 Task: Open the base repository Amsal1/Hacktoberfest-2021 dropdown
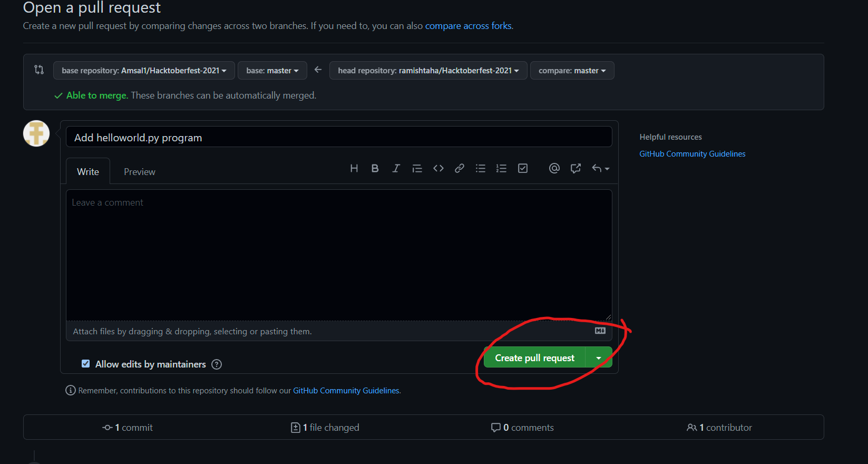(x=144, y=71)
